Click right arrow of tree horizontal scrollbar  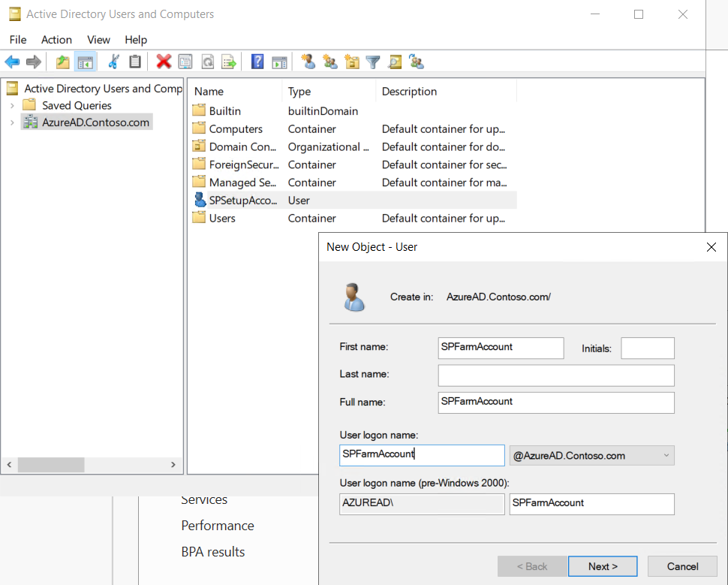click(x=173, y=464)
